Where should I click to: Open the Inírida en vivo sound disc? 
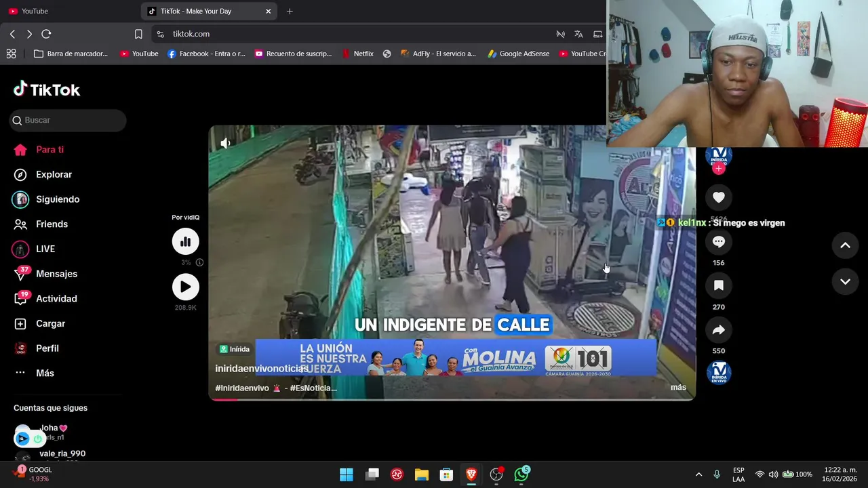pos(719,373)
